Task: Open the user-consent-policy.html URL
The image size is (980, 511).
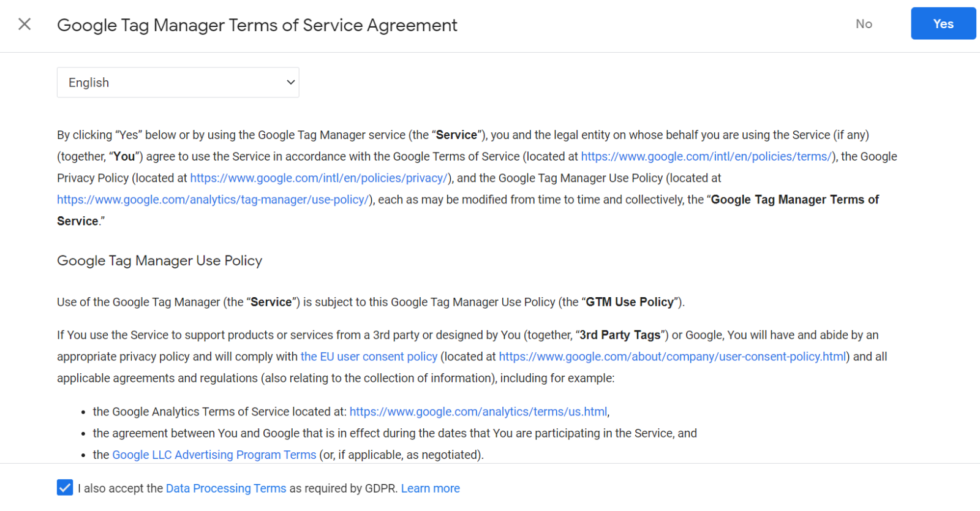Action: click(673, 357)
